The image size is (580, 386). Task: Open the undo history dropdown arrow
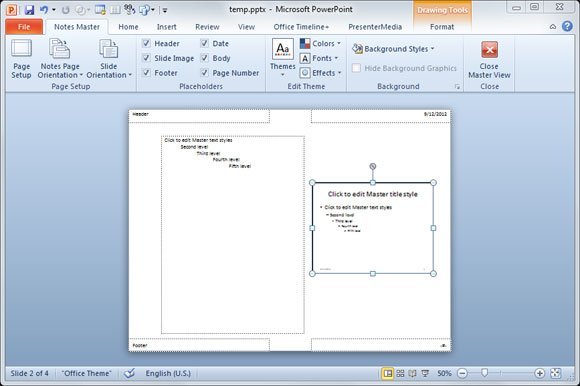[54, 10]
